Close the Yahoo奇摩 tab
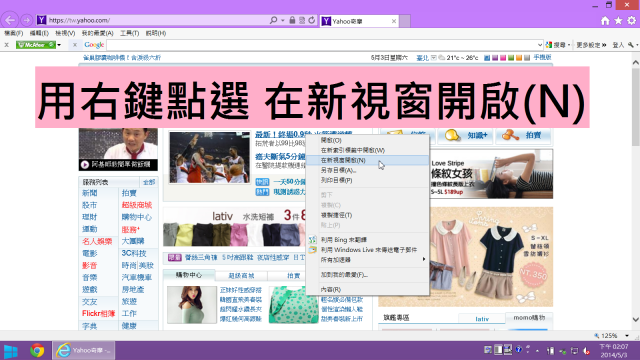This screenshot has width=640, height=360. pos(394,21)
